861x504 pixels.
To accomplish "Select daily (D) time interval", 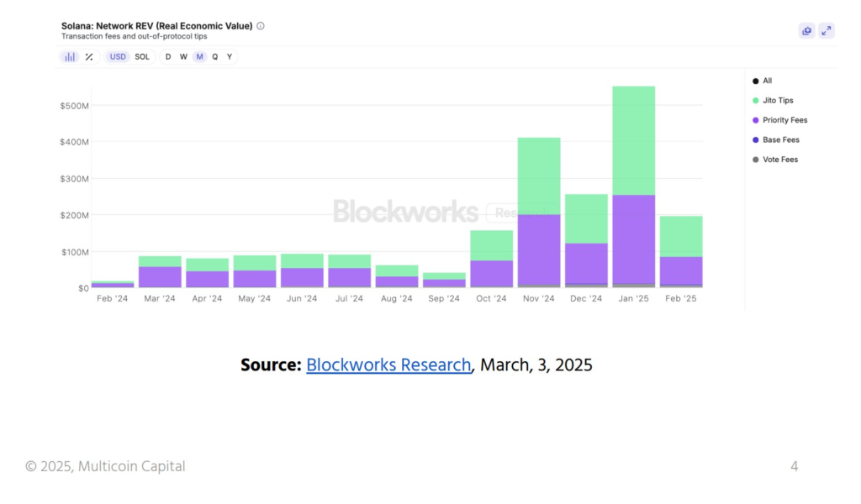I will coord(167,57).
